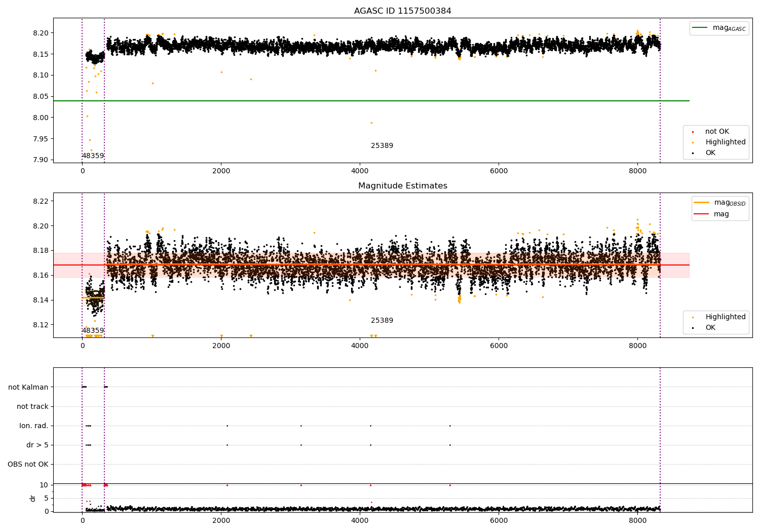Click "OK" legend label in Magnitude Estimates plot
760x532 pixels.
[710, 328]
